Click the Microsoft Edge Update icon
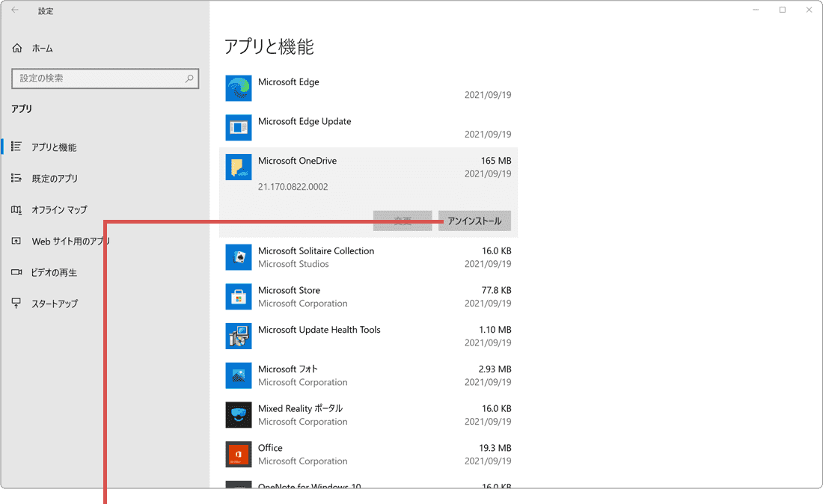This screenshot has width=823, height=504. point(238,127)
